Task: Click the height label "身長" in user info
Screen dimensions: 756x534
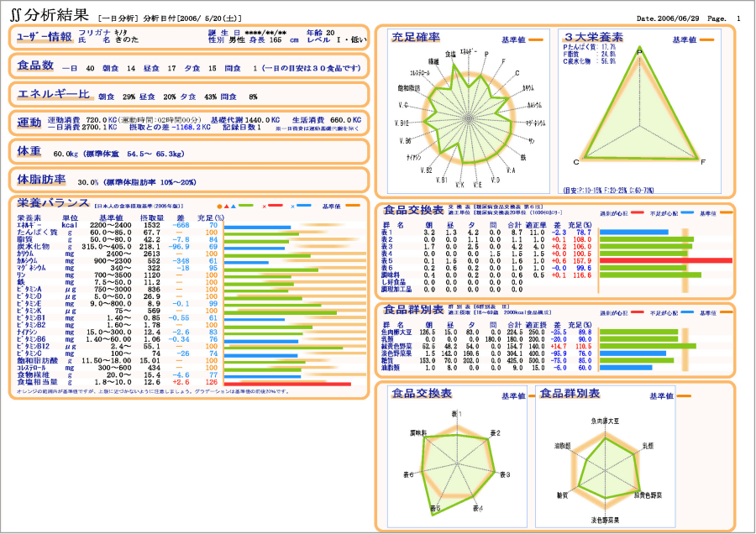Action: 256,40
